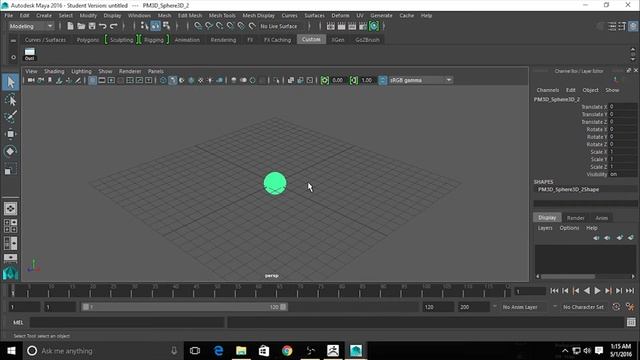Open the Script Editor icon
The width and height of the screenshot is (640, 360).
631,322
